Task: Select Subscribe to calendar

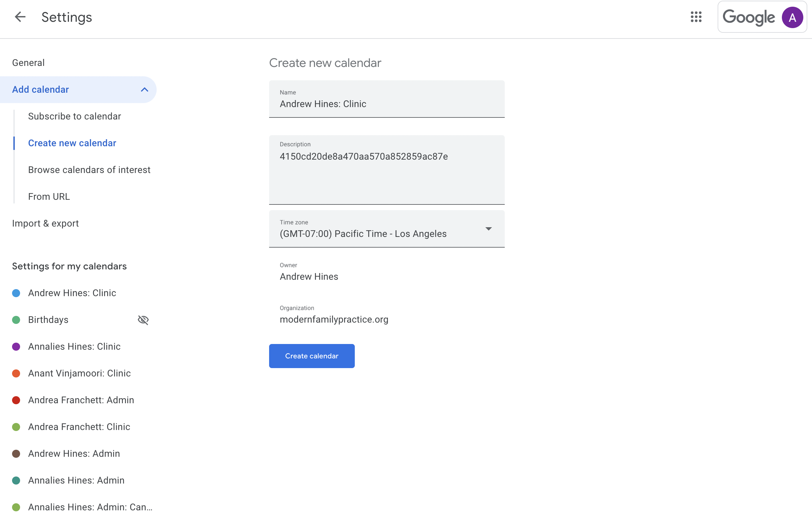Action: [74, 116]
